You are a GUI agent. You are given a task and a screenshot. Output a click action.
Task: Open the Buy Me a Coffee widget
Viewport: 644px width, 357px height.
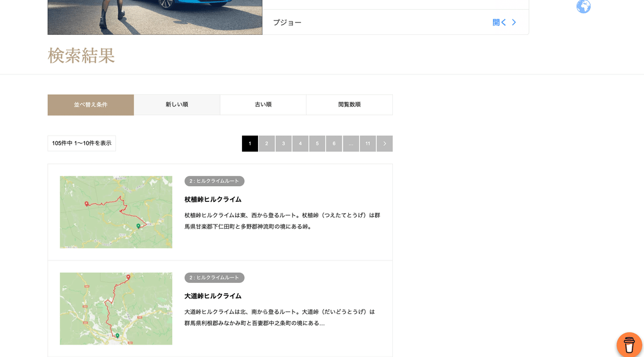628,344
